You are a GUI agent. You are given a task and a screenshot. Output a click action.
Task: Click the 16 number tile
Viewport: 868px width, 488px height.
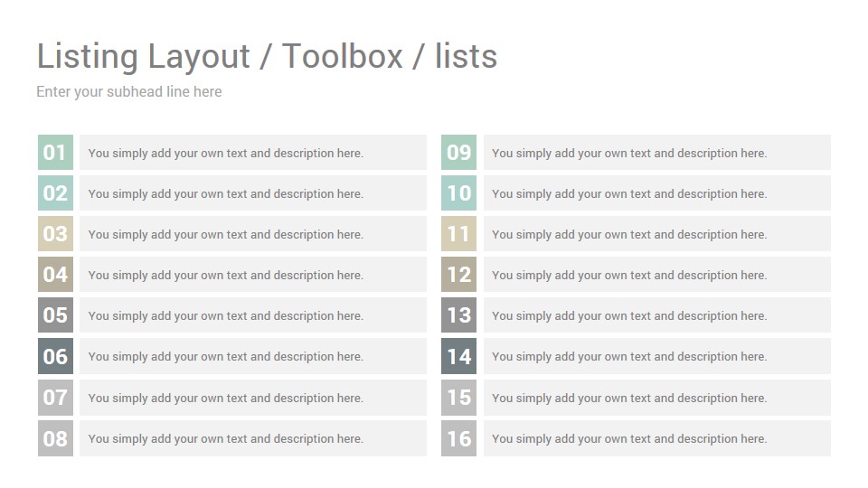[x=459, y=438]
